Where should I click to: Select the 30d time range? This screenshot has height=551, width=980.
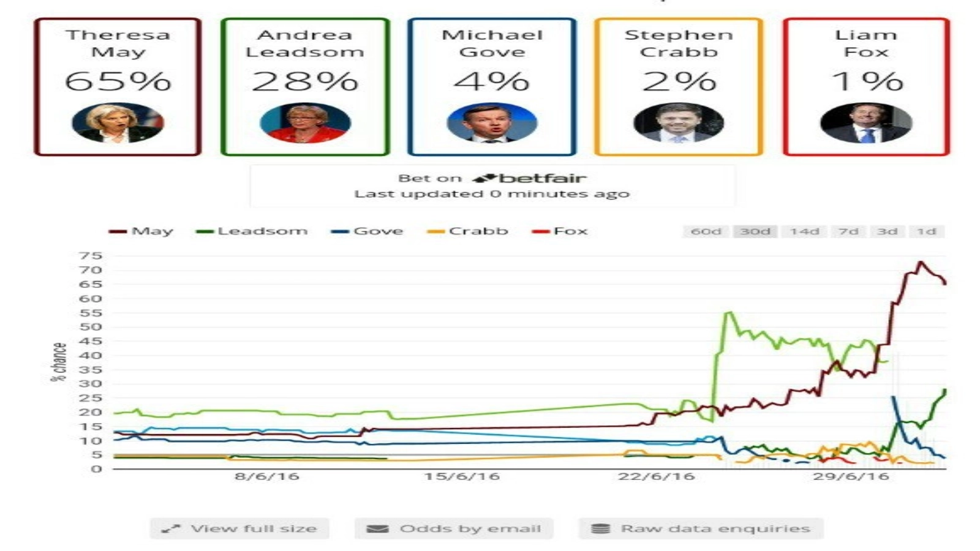[755, 231]
